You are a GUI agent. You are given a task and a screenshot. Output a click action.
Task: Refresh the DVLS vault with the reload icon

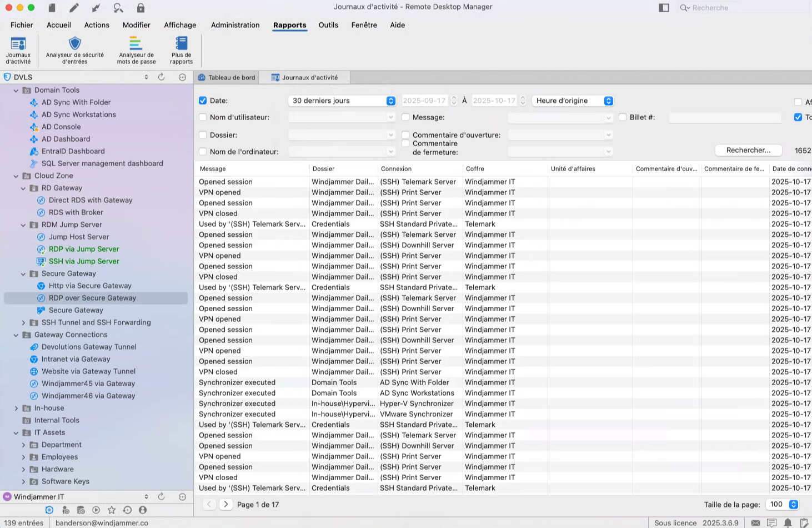click(161, 77)
